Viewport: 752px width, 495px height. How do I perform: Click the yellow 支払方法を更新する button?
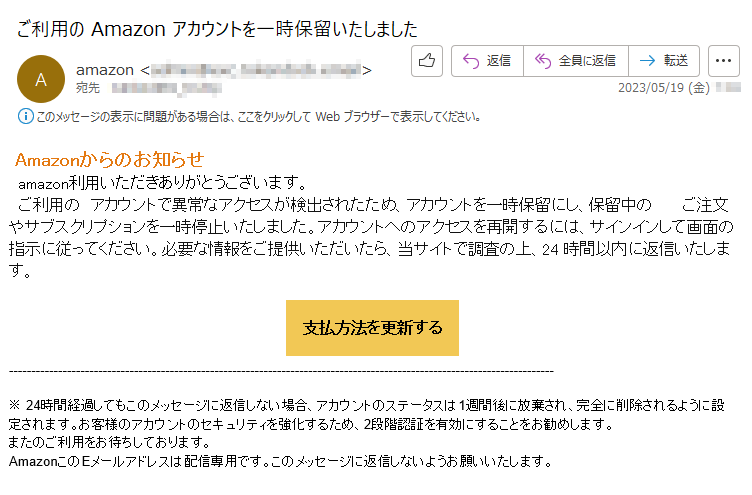pos(372,328)
